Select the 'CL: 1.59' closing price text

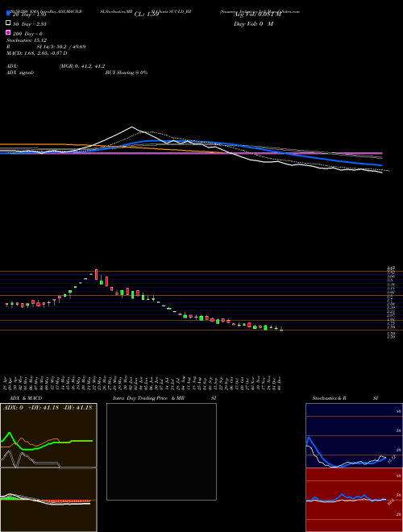[147, 15]
